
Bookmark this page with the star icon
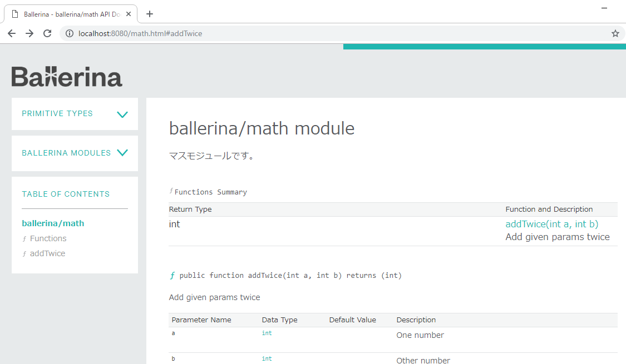615,33
